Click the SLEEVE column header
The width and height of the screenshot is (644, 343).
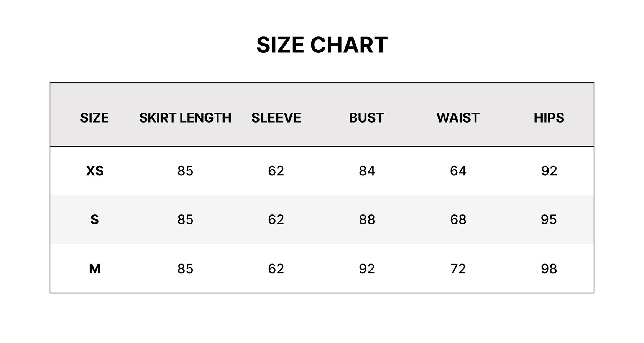276,118
